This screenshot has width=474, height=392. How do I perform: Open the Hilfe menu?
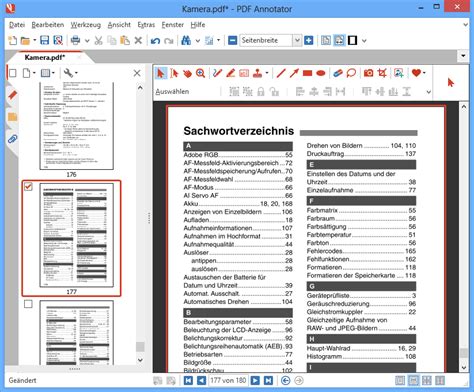coord(198,25)
